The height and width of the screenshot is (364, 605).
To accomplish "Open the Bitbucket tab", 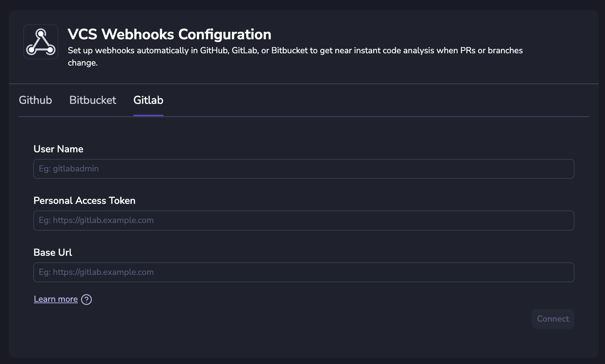I will pos(93,100).
